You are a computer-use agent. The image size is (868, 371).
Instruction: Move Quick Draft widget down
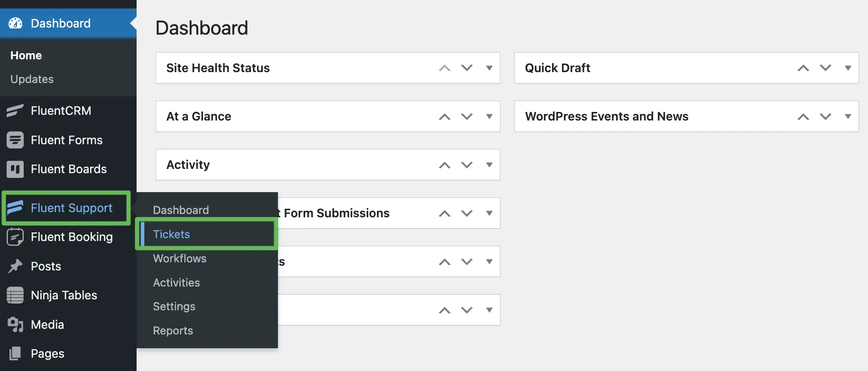pos(825,68)
